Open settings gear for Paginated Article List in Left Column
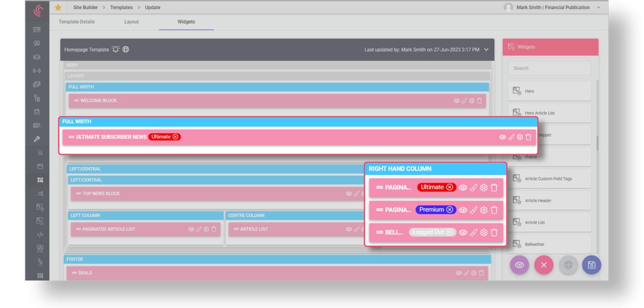The height and width of the screenshot is (308, 644). pyautogui.click(x=206, y=230)
